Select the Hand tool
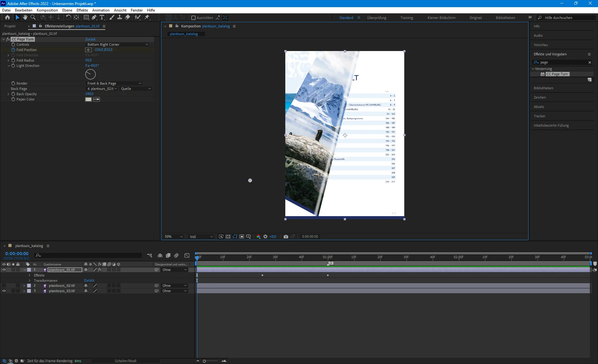 (x=25, y=17)
